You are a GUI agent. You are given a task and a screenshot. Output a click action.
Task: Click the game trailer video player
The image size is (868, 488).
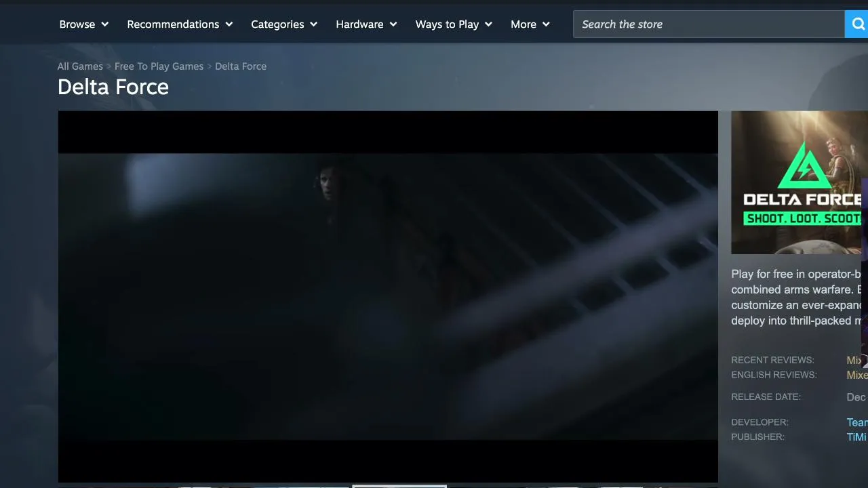pos(388,297)
